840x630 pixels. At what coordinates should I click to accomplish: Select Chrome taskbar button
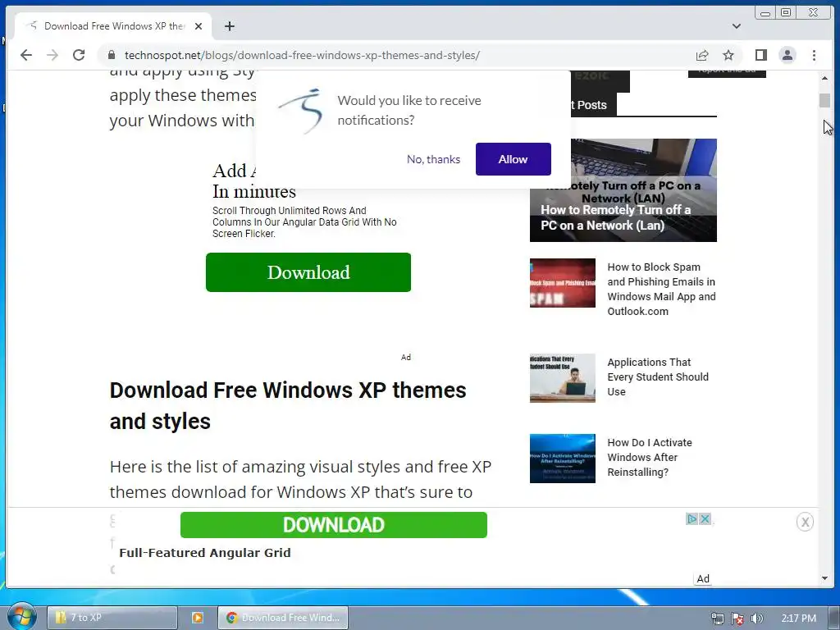click(x=283, y=618)
